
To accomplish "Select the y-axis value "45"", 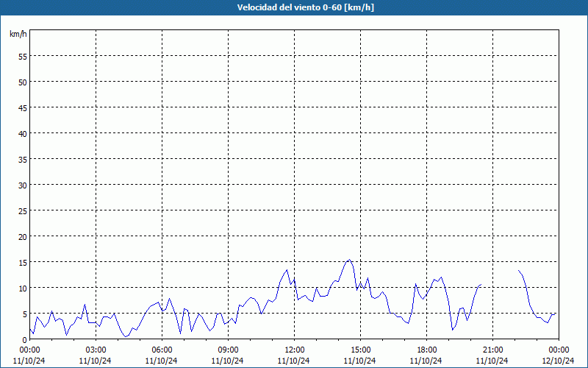I will pyautogui.click(x=23, y=107).
